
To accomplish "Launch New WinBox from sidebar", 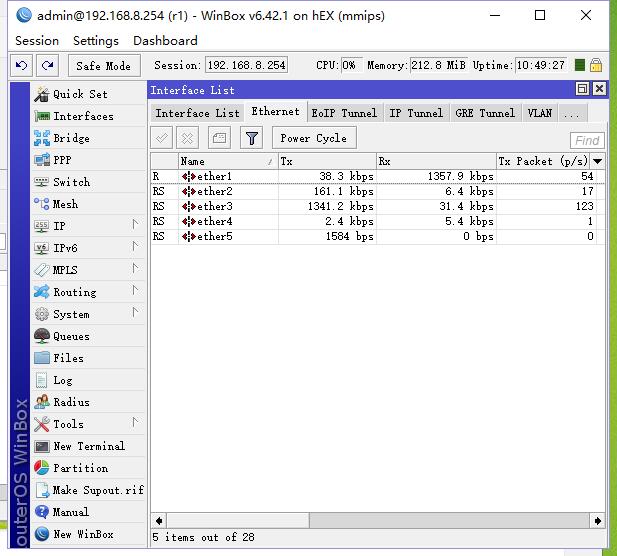I will [89, 534].
